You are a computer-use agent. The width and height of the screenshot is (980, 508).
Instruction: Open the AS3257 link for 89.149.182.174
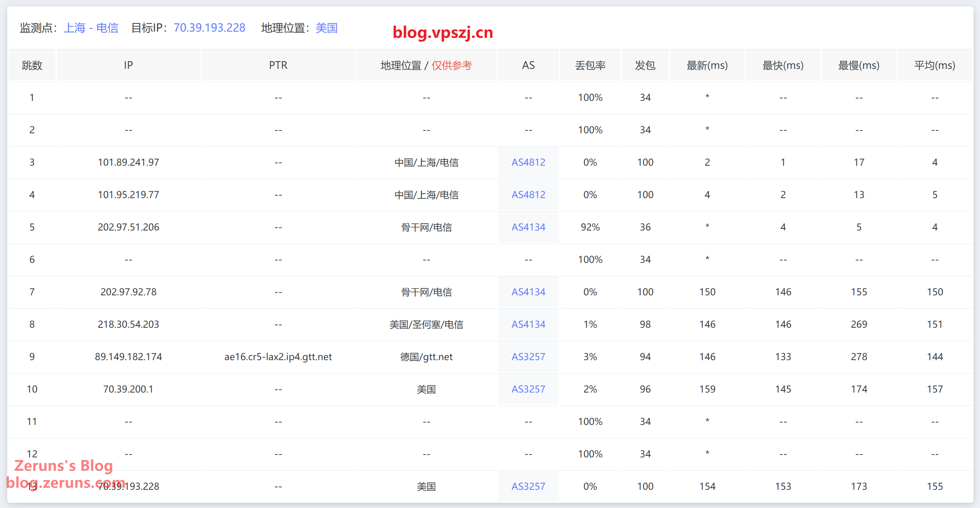[x=528, y=357]
